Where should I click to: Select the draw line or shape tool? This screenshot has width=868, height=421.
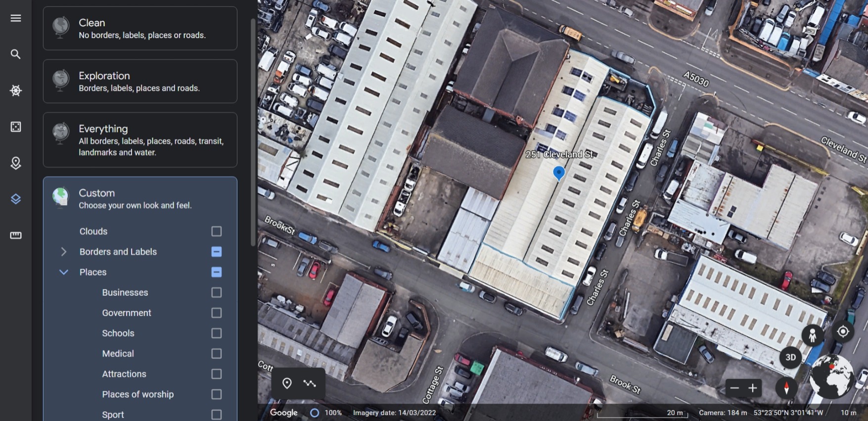pyautogui.click(x=310, y=383)
